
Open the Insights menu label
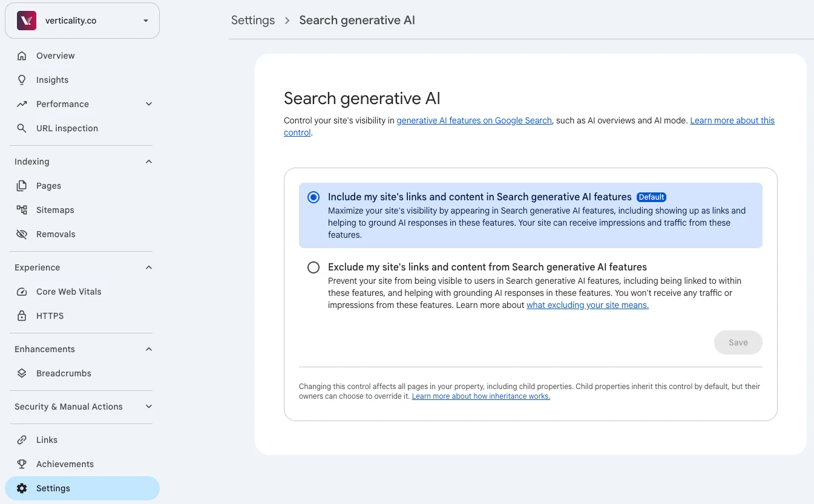pos(53,80)
